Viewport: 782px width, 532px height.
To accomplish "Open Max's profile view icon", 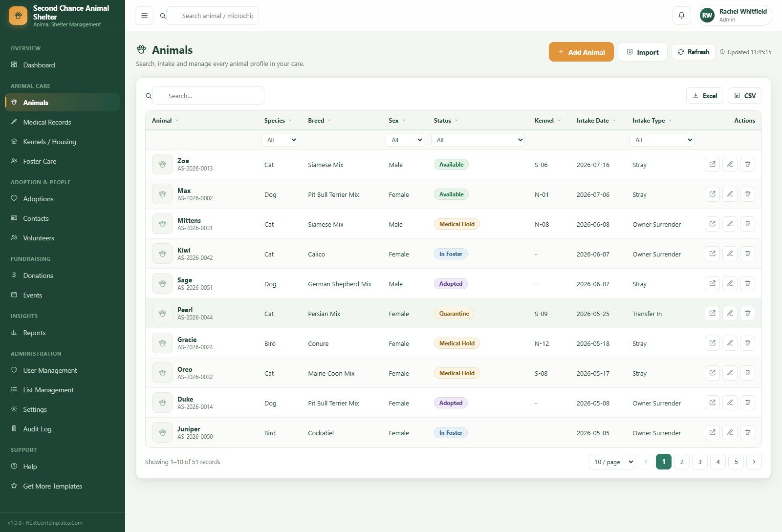I will [712, 194].
